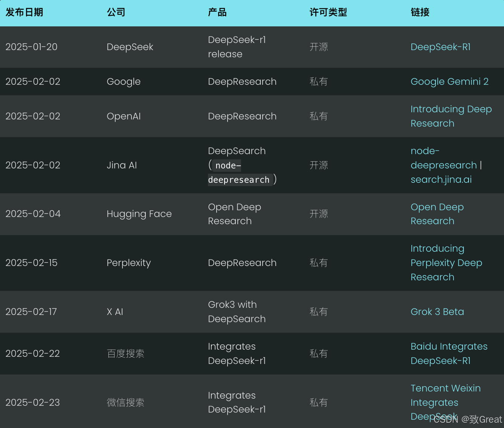The width and height of the screenshot is (504, 428).
Task: Click the Hugging Face company cell
Action: coord(139,214)
